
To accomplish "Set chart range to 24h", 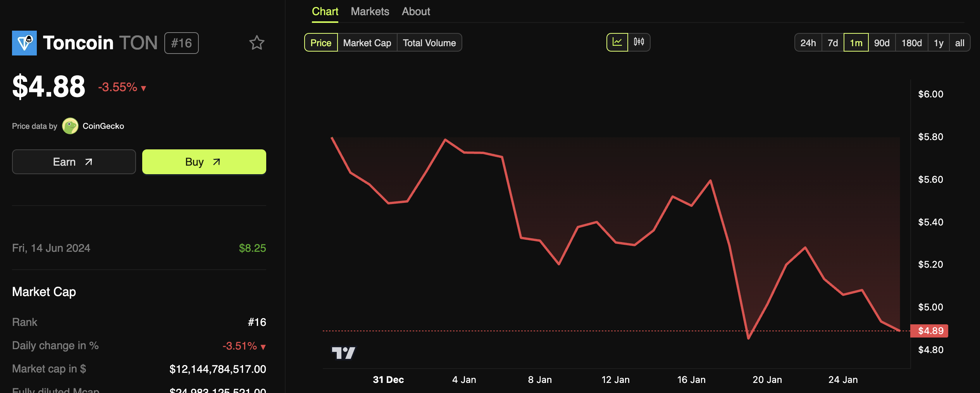I will pos(808,43).
